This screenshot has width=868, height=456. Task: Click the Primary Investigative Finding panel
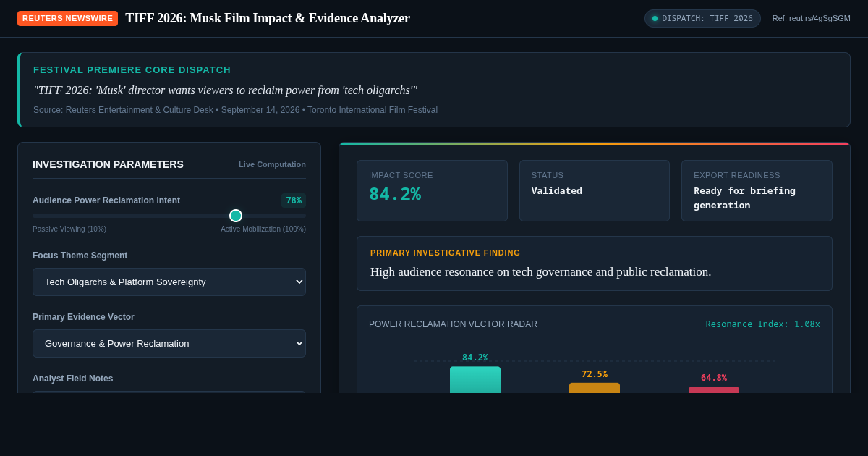[x=595, y=263]
